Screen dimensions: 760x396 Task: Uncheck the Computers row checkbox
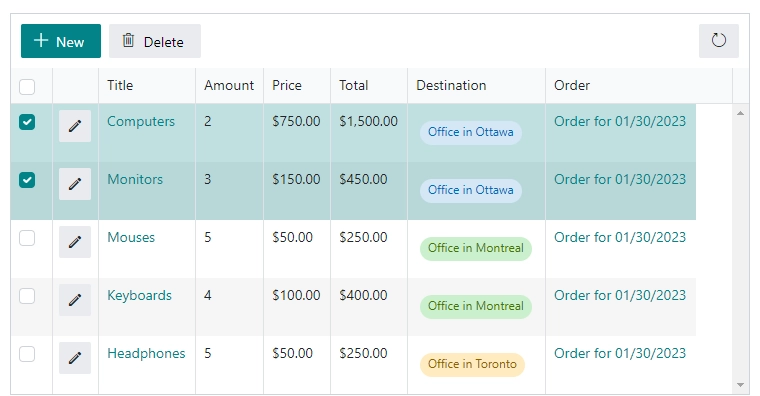tap(27, 122)
